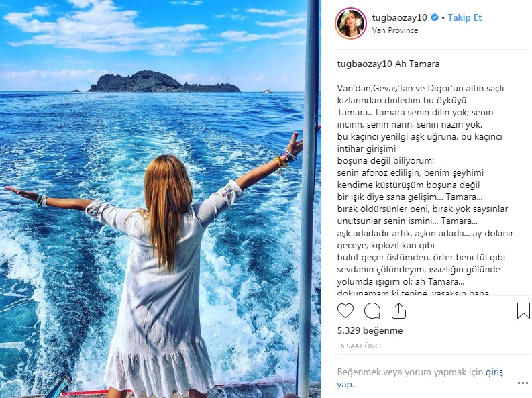Click Takip Et to follow

(x=464, y=17)
